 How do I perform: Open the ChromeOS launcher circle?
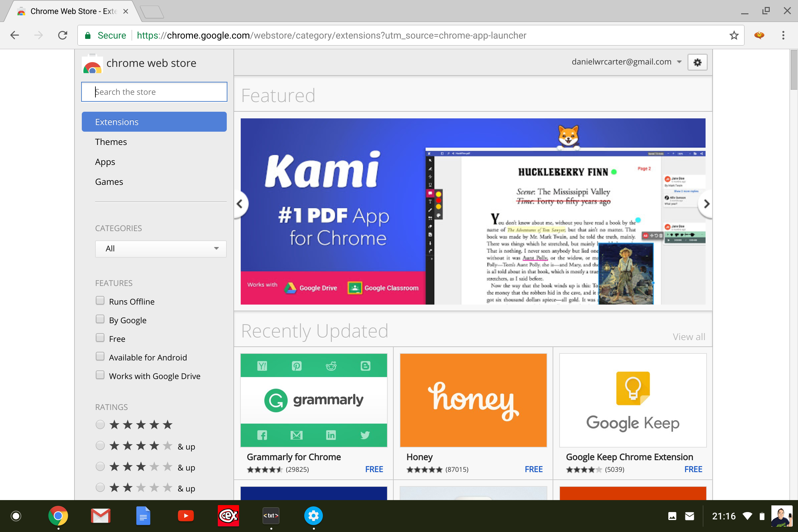click(16, 516)
